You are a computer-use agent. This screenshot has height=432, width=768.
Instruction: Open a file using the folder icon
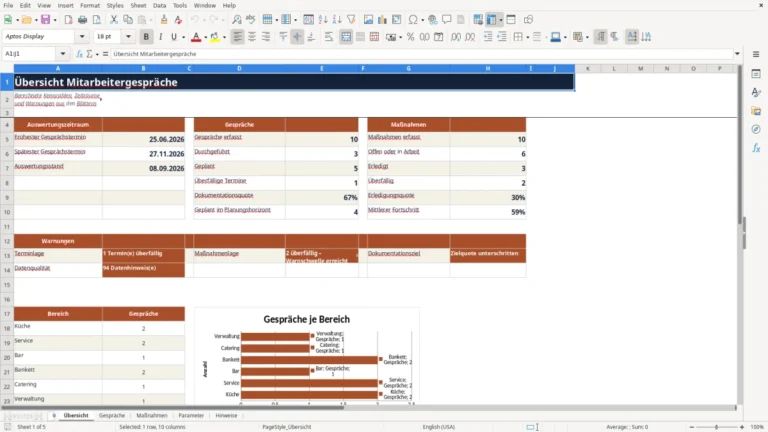tap(26, 20)
